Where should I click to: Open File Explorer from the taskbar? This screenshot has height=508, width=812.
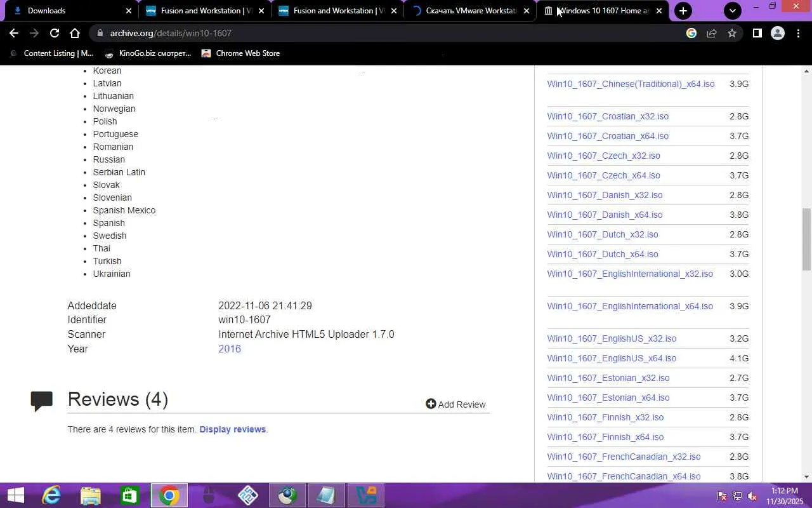tap(91, 495)
